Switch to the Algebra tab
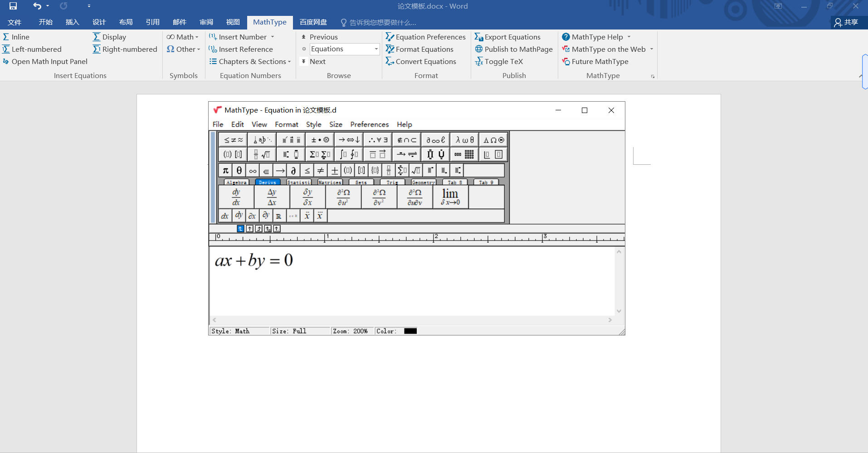Viewport: 868px width, 453px height. click(x=236, y=182)
